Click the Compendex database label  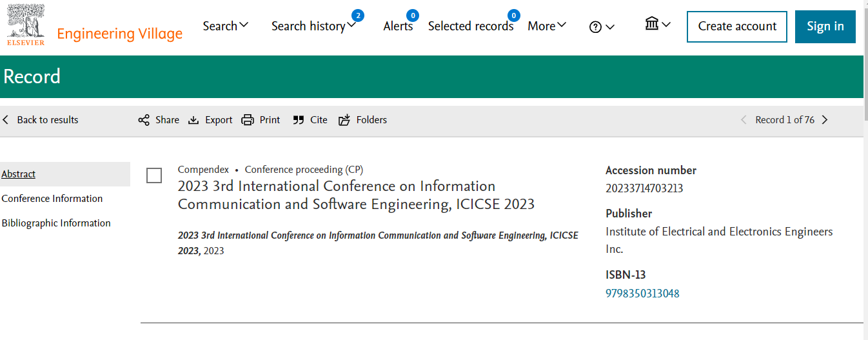point(203,170)
